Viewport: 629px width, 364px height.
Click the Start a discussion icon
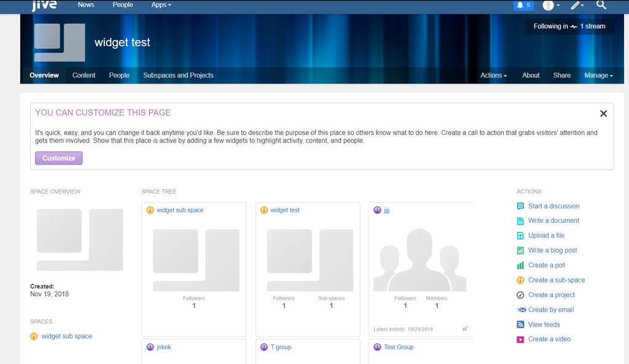(x=520, y=206)
